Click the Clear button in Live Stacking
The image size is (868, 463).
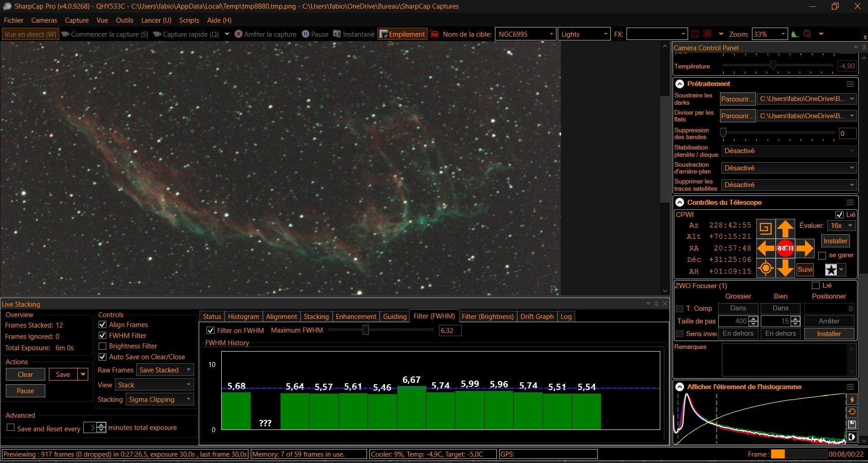click(25, 375)
